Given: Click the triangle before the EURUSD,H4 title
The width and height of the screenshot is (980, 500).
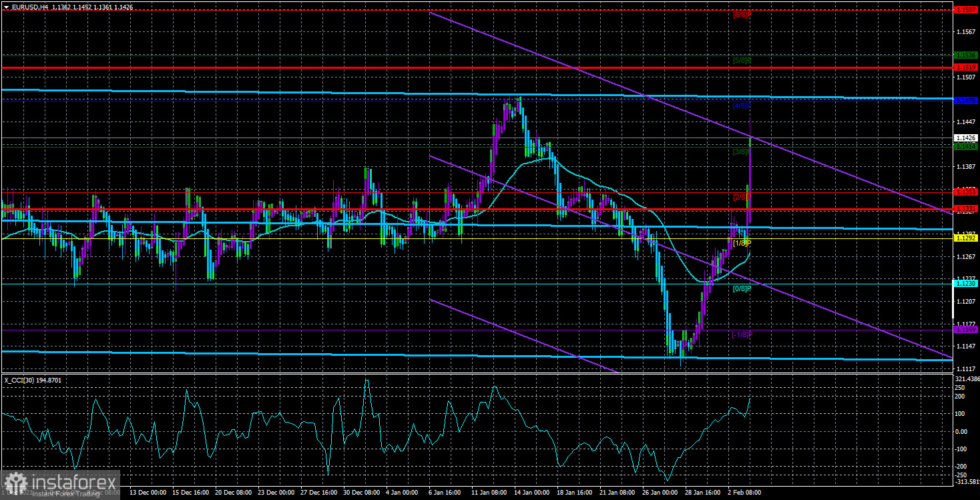Looking at the screenshot, I should [6, 7].
